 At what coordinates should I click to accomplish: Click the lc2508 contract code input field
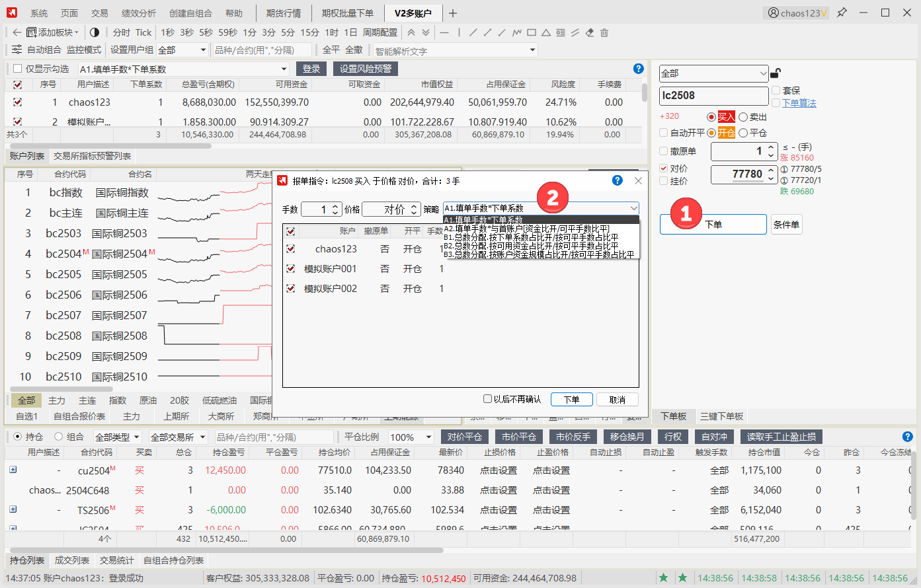(x=713, y=96)
